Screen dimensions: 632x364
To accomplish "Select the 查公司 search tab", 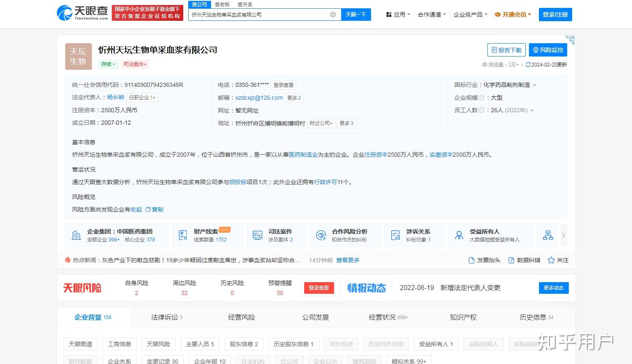I will tap(199, 4).
